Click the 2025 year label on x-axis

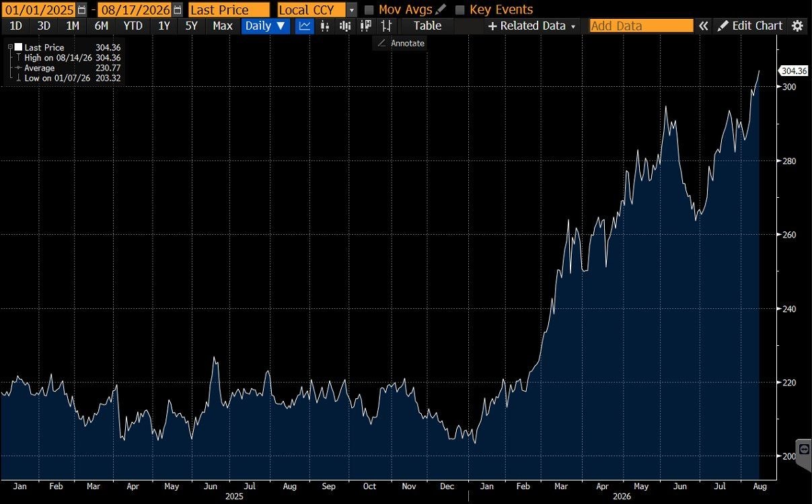233,497
